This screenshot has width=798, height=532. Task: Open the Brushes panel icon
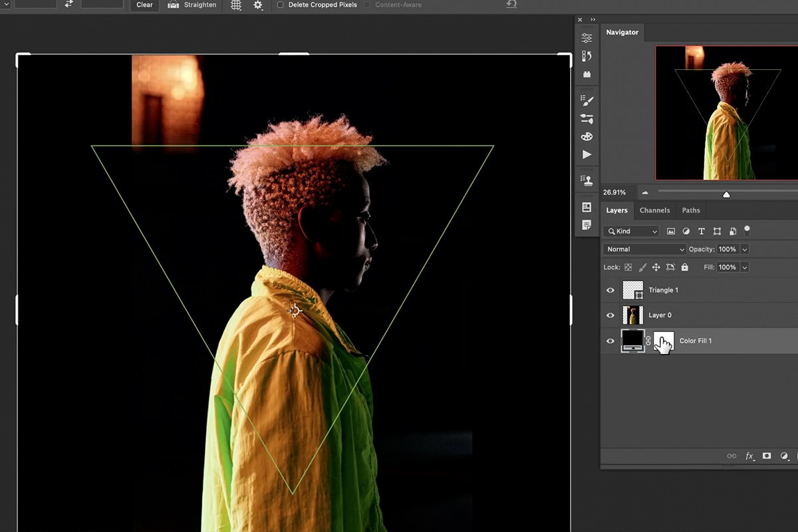[x=587, y=119]
